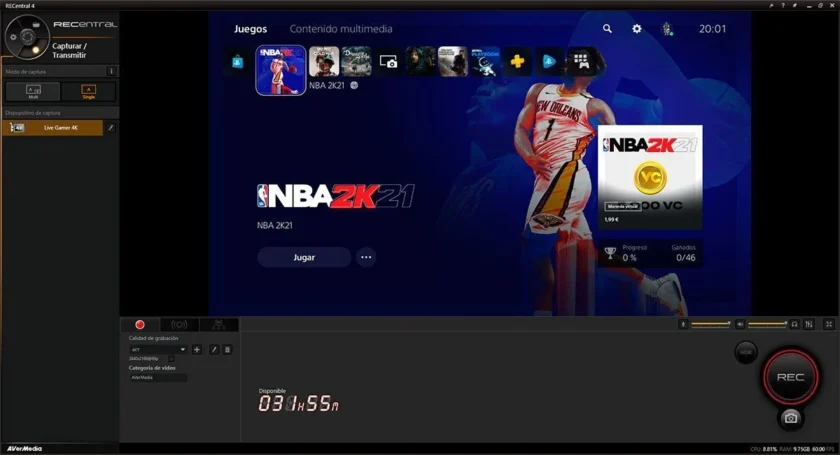Click CPU usage status readout
Viewport: 840px width, 455px height.
(x=763, y=449)
